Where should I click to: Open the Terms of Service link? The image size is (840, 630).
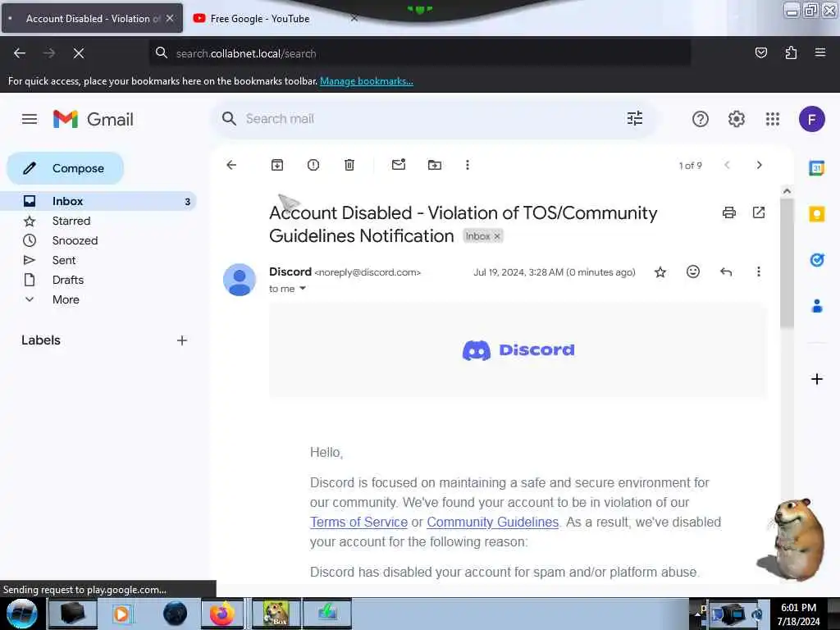[x=358, y=523]
